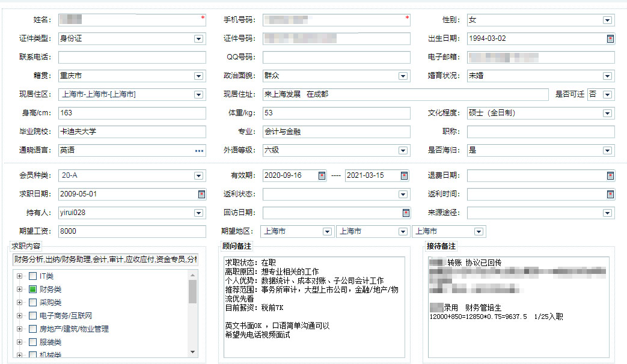Click the contact phone (联系电话) field
This screenshot has height=364, width=627.
(x=132, y=57)
